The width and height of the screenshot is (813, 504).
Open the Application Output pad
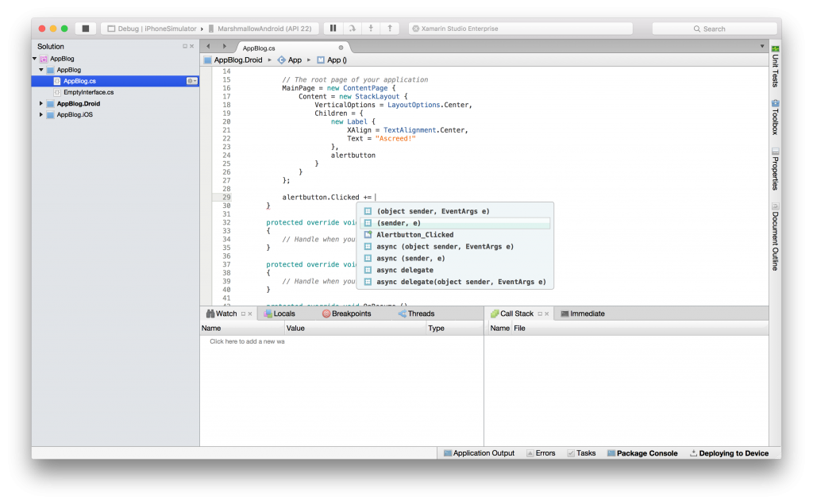(479, 453)
